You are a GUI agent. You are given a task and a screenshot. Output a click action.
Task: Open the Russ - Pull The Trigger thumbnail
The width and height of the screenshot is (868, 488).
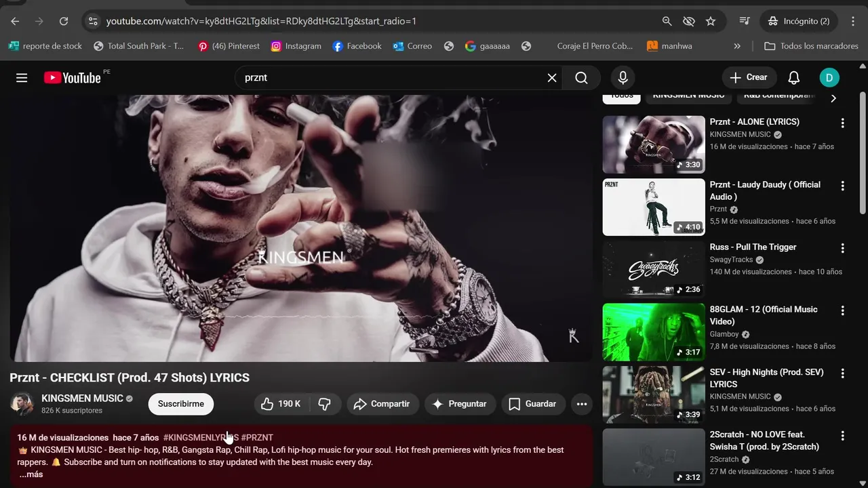tap(654, 270)
